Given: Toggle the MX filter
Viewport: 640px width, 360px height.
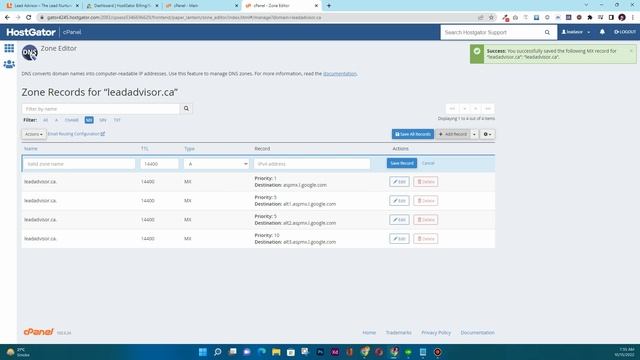Looking at the screenshot, I should (89, 120).
